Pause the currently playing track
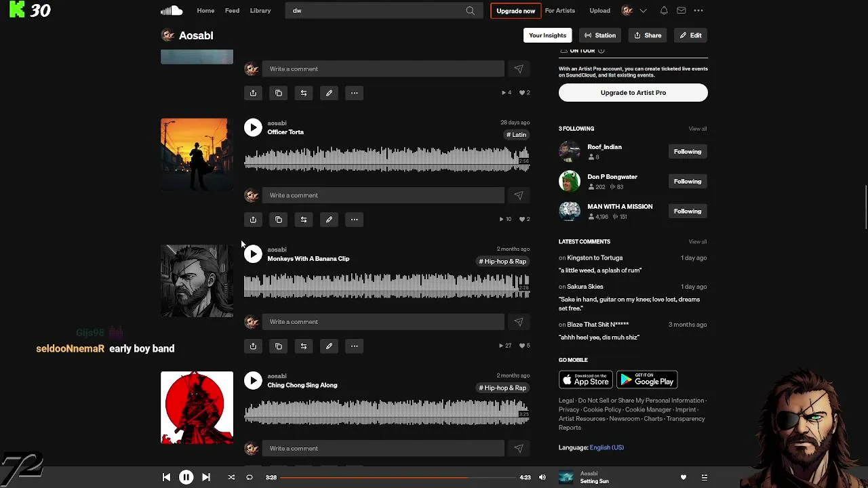The image size is (868, 488). pos(186,477)
